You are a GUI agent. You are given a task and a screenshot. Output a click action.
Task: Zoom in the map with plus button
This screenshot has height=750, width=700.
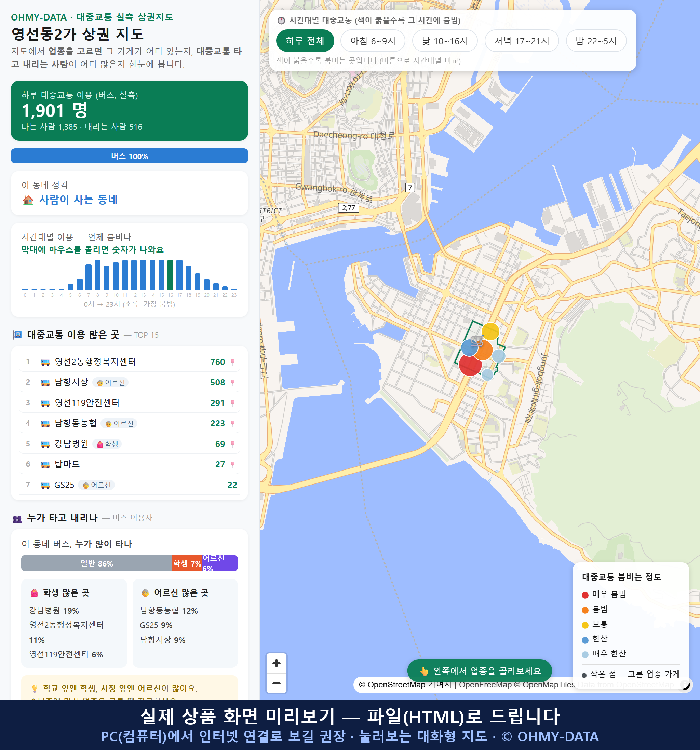tap(276, 663)
